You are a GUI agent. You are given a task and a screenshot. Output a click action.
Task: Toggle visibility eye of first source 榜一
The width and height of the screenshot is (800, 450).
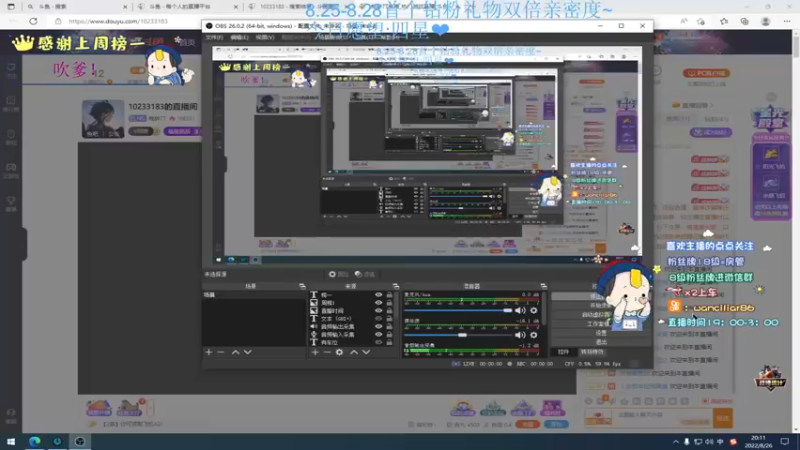pos(378,295)
